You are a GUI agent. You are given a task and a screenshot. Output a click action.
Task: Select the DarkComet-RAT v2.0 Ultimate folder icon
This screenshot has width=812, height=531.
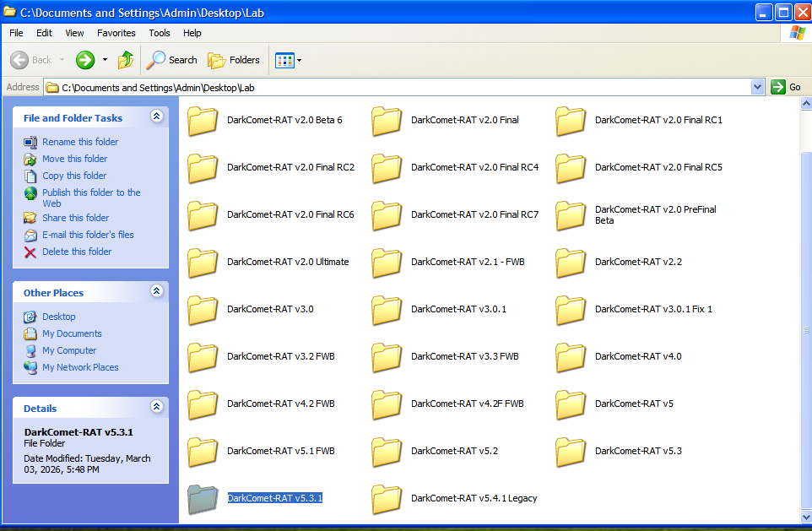[x=203, y=263]
